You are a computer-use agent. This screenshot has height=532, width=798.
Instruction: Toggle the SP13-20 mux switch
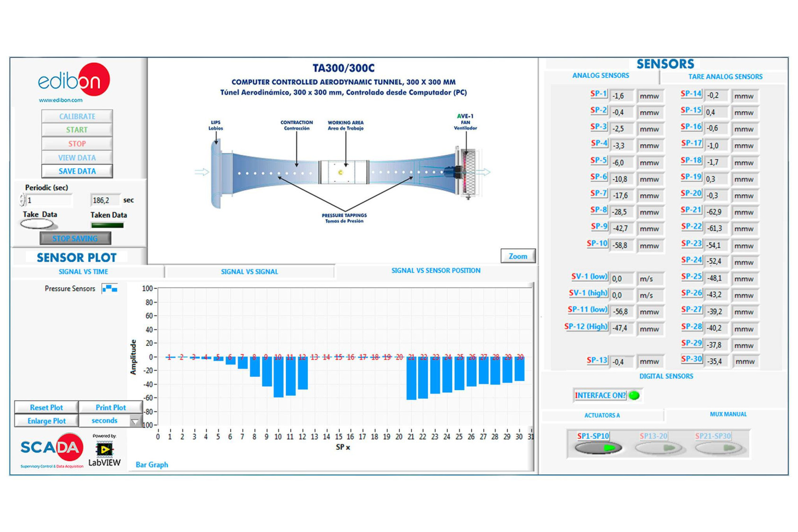tap(658, 447)
